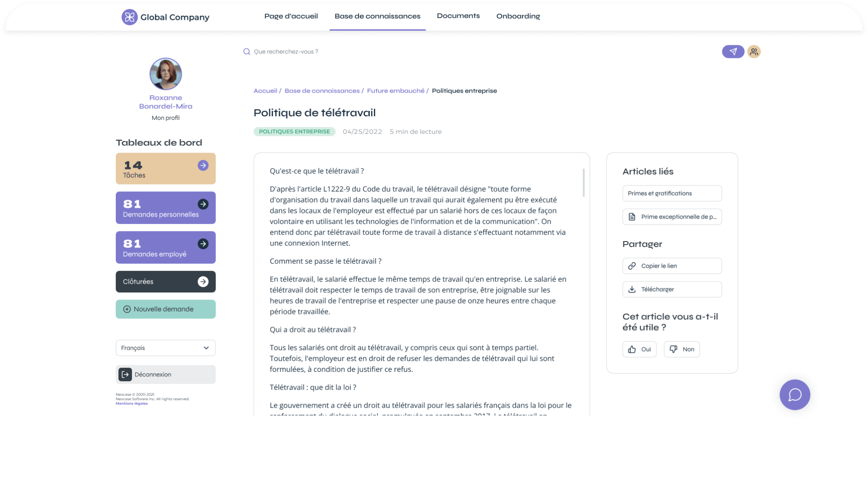Toggle the Nouvelle demande button
Image resolution: width=868 pixels, height=498 pixels.
(165, 309)
